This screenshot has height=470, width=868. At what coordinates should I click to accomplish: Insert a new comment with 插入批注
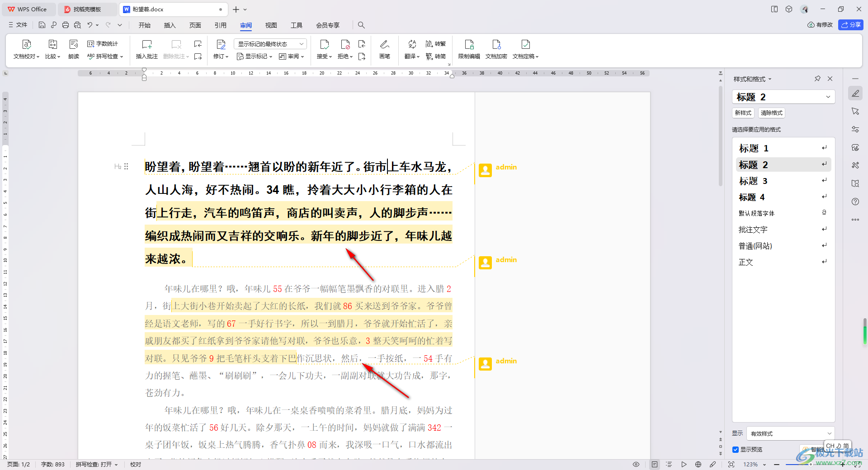tap(147, 49)
